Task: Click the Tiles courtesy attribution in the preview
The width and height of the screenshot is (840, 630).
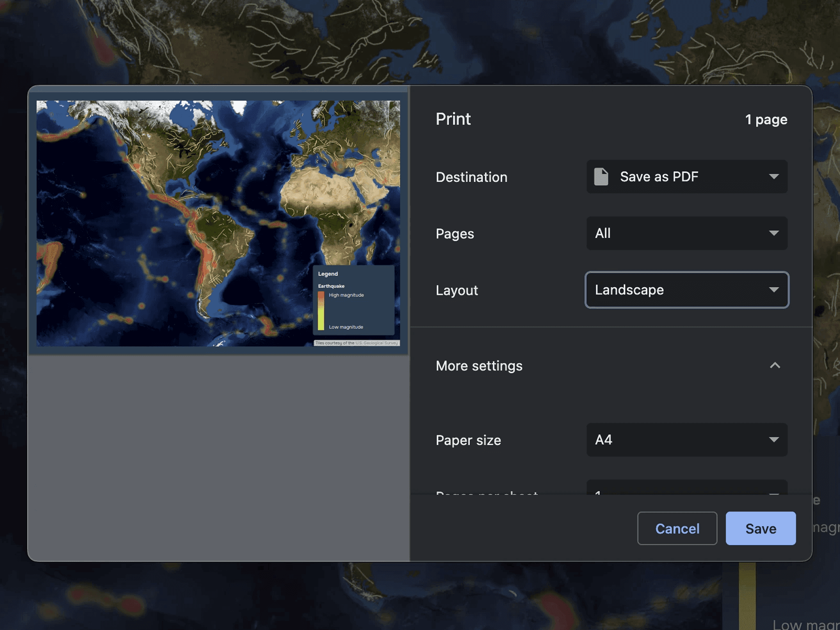Action: (356, 343)
